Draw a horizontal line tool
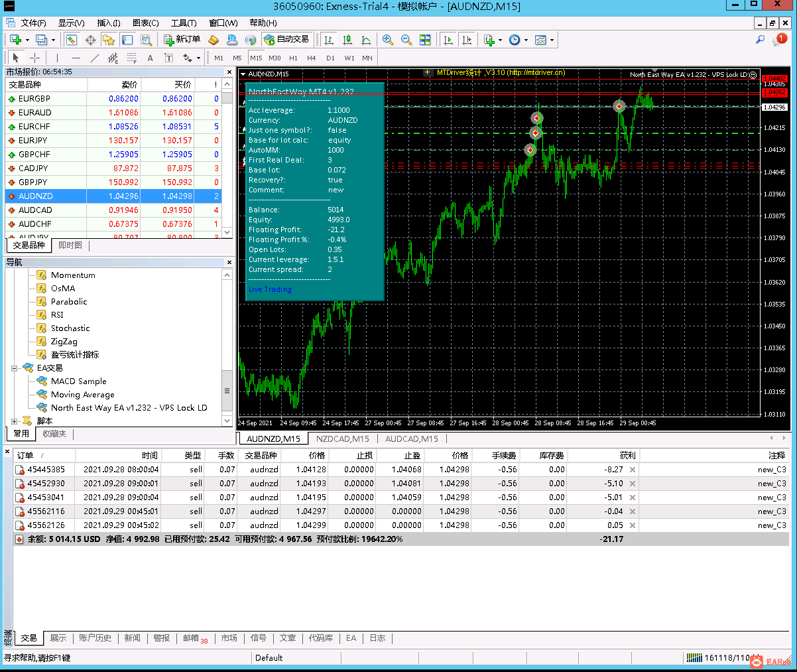 pos(76,58)
